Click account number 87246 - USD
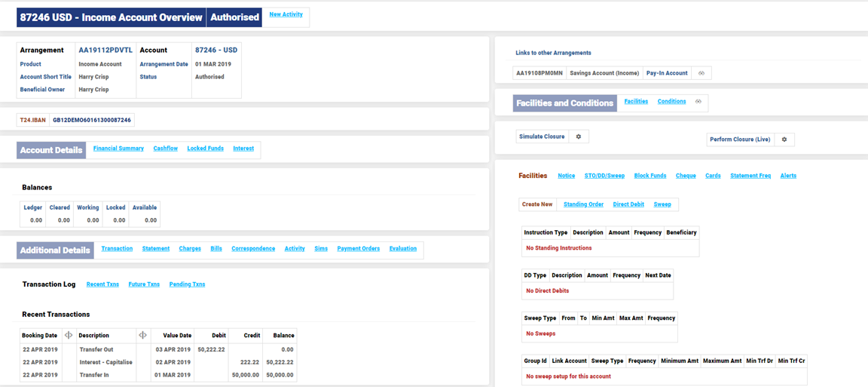 pyautogui.click(x=216, y=50)
